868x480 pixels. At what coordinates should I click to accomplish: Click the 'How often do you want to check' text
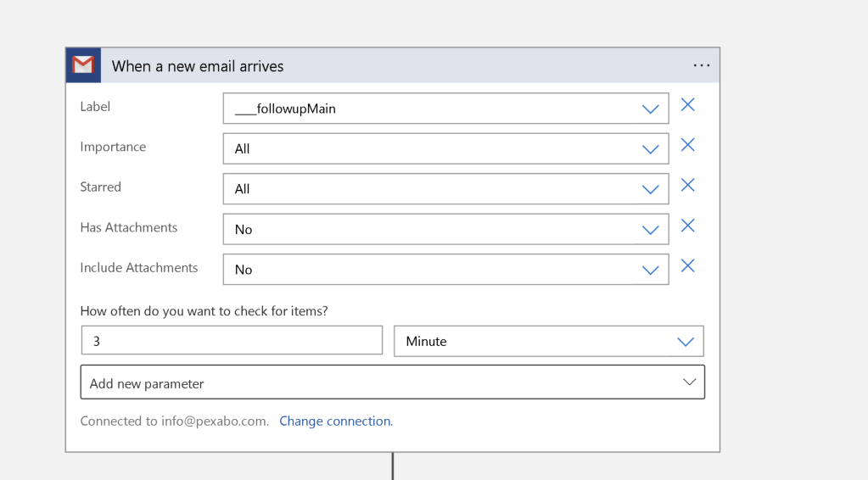pyautogui.click(x=204, y=311)
